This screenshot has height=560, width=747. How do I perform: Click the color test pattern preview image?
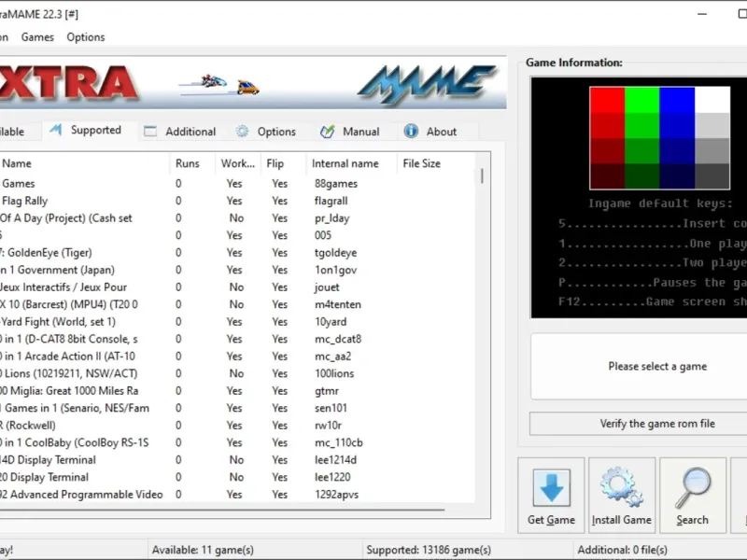pos(659,138)
